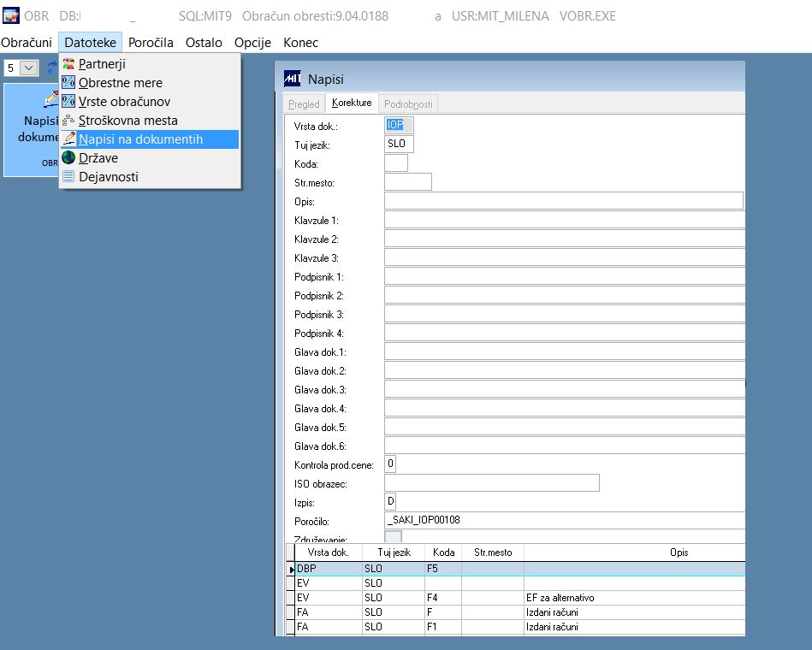Select Napisi na dokumentih menu entry
The height and width of the screenshot is (650, 812).
point(150,139)
